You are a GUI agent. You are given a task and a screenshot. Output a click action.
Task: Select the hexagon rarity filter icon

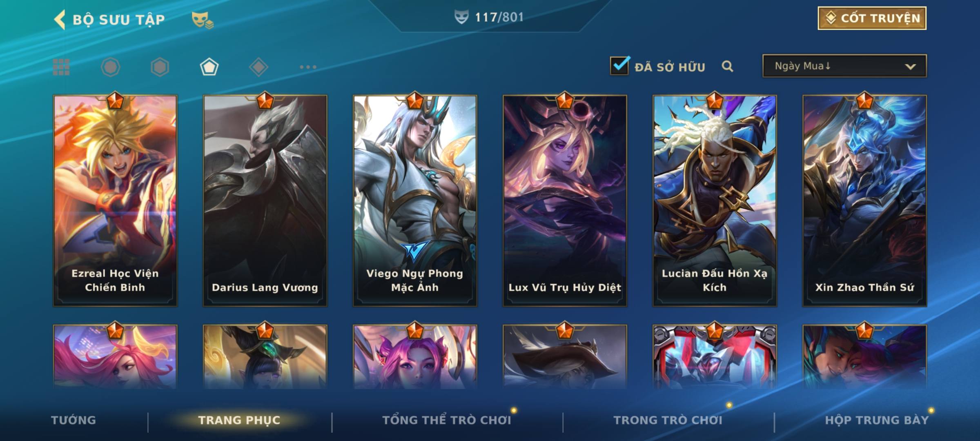click(x=160, y=67)
